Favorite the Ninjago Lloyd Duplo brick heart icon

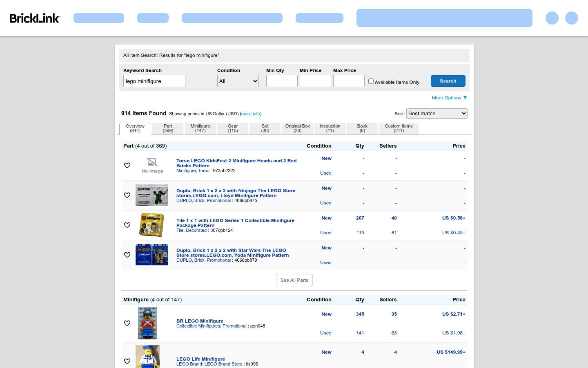coord(127,195)
